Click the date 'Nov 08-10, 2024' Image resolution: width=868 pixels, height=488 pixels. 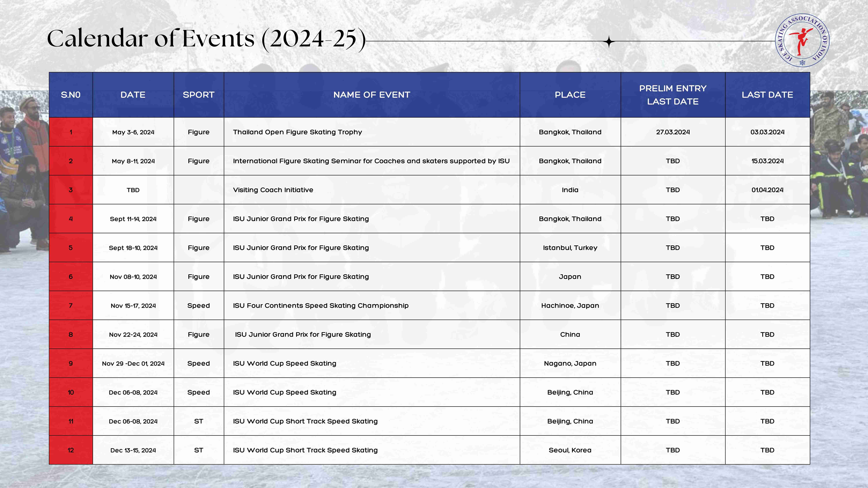point(133,277)
